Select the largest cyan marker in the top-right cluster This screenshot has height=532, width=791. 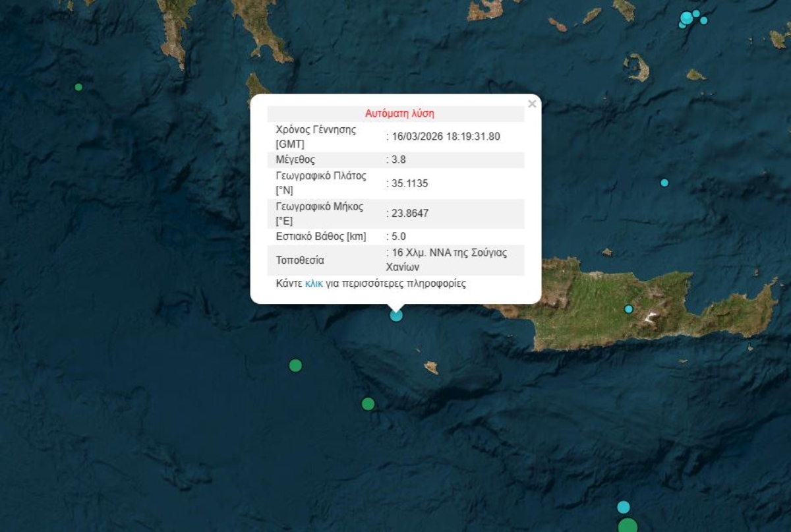coord(687,18)
